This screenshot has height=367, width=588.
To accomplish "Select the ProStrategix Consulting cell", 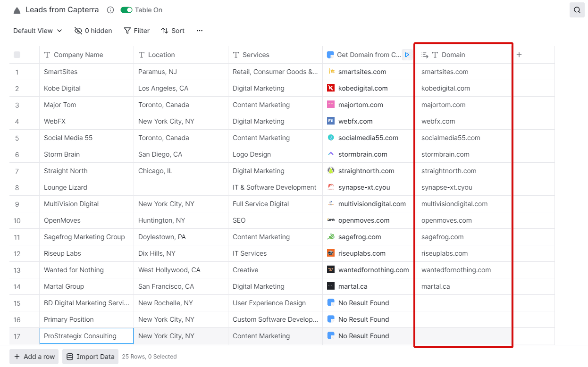I will (87, 336).
